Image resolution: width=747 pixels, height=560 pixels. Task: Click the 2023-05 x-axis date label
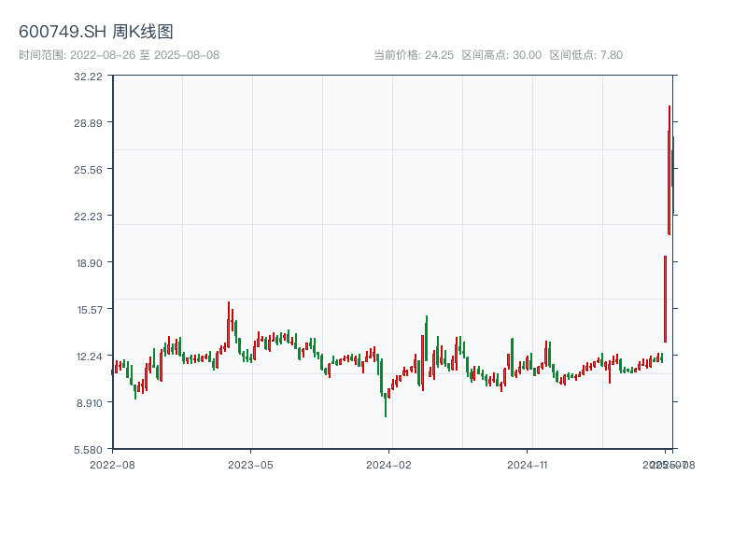(x=251, y=464)
